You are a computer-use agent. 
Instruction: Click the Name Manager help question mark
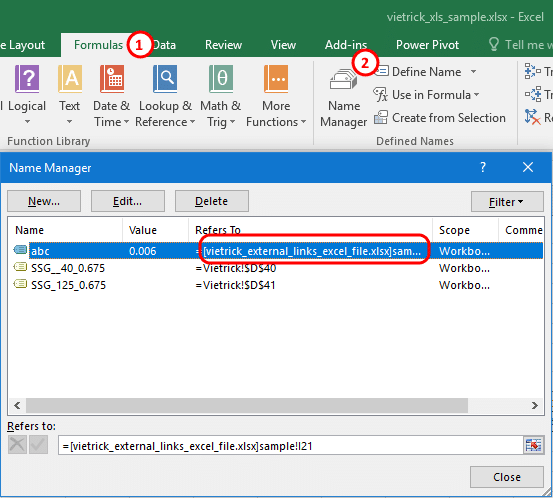(x=483, y=167)
